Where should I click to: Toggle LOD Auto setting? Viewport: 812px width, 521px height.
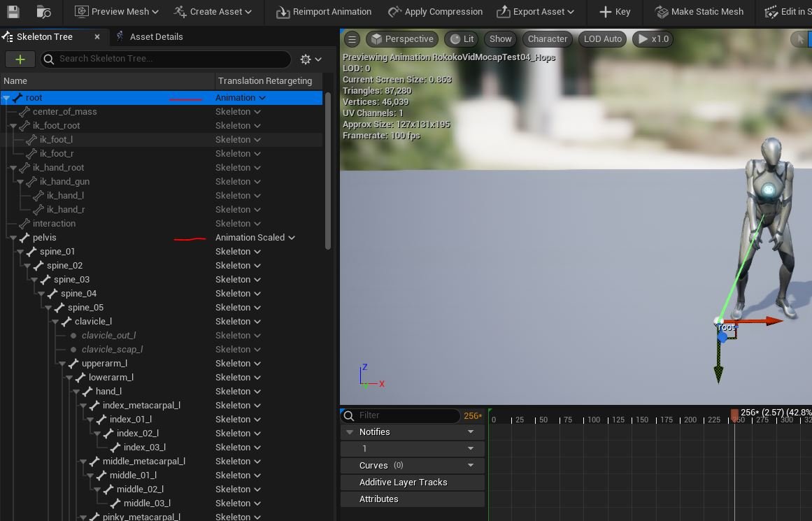[x=602, y=39]
